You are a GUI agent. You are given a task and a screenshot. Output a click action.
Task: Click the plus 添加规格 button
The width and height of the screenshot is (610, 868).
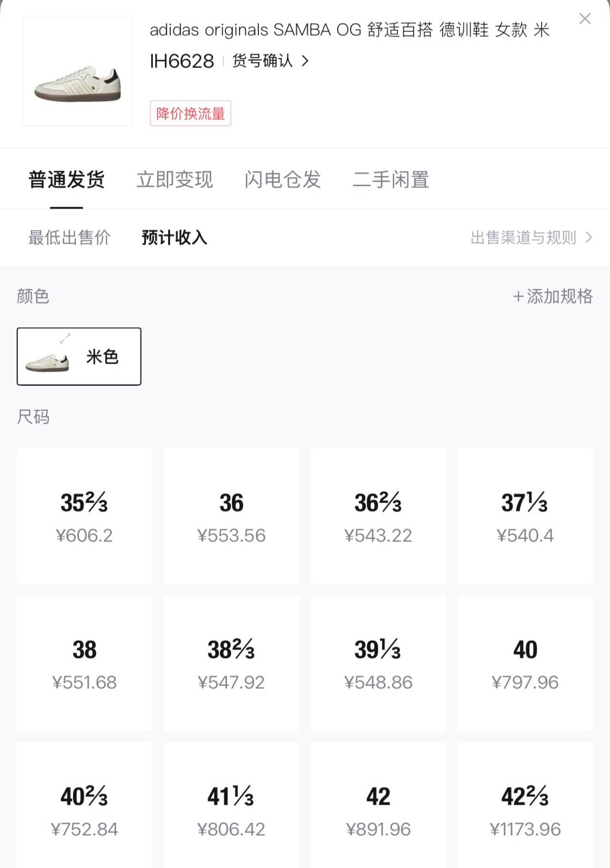point(553,296)
